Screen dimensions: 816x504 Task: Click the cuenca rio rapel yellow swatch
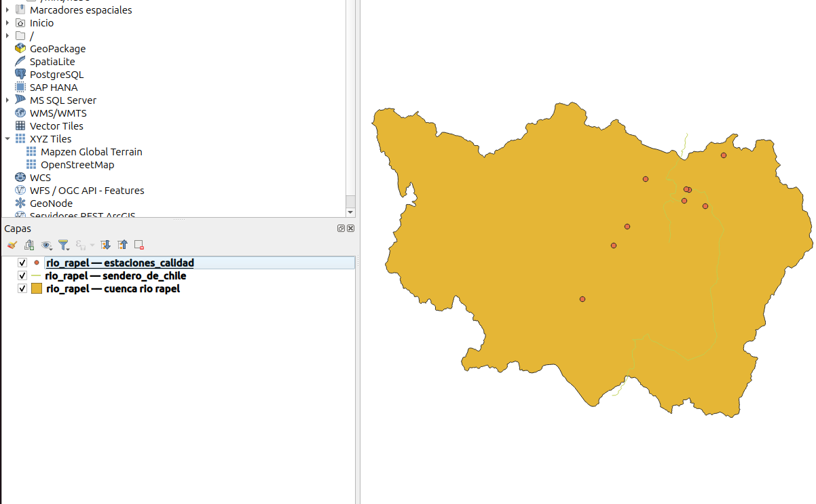coord(37,289)
